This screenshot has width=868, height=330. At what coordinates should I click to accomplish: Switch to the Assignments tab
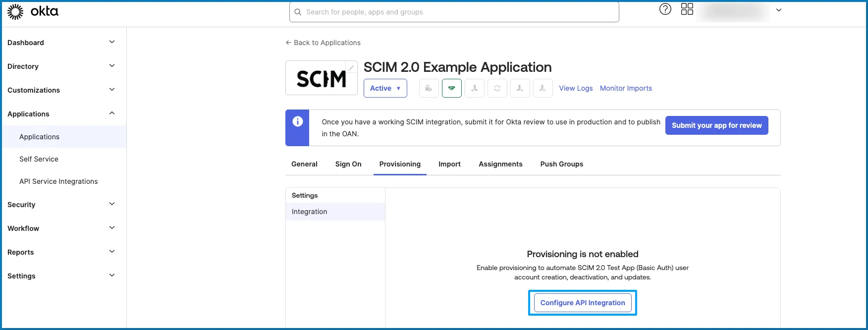coord(500,164)
